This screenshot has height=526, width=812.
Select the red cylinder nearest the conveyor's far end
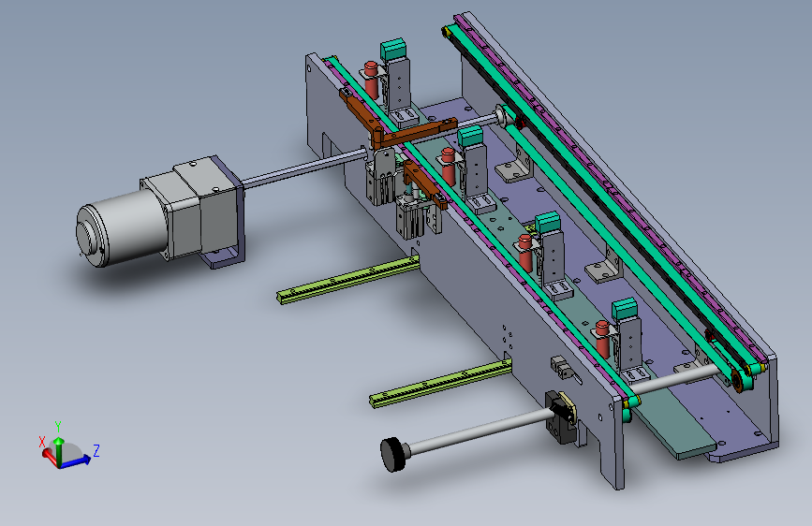pyautogui.click(x=371, y=80)
